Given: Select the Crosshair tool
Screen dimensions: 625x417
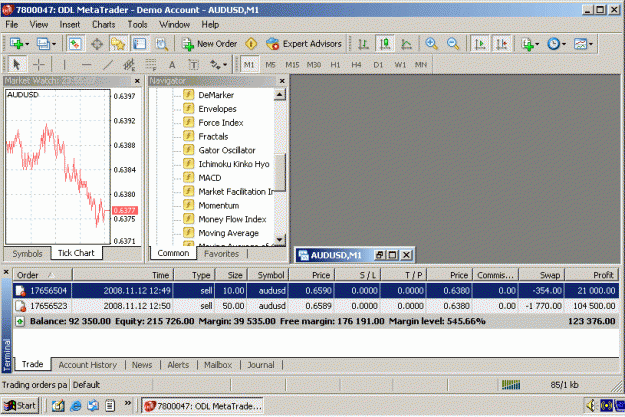Looking at the screenshot, I should [x=39, y=65].
